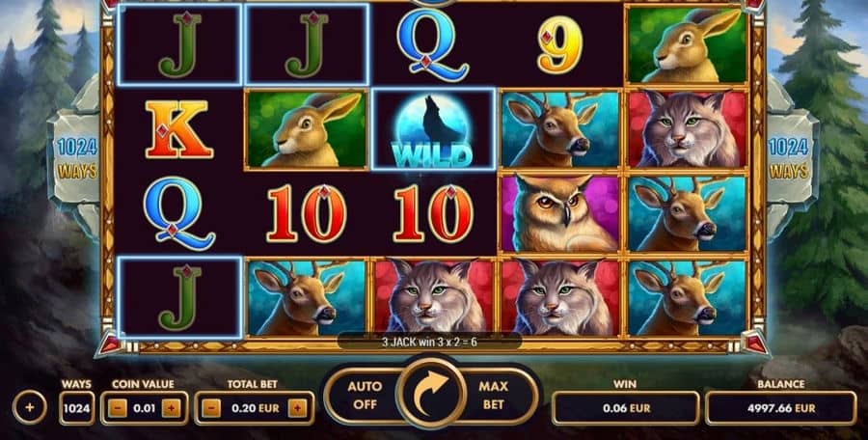Click the Balance amount display
The width and height of the screenshot is (868, 440).
(781, 408)
